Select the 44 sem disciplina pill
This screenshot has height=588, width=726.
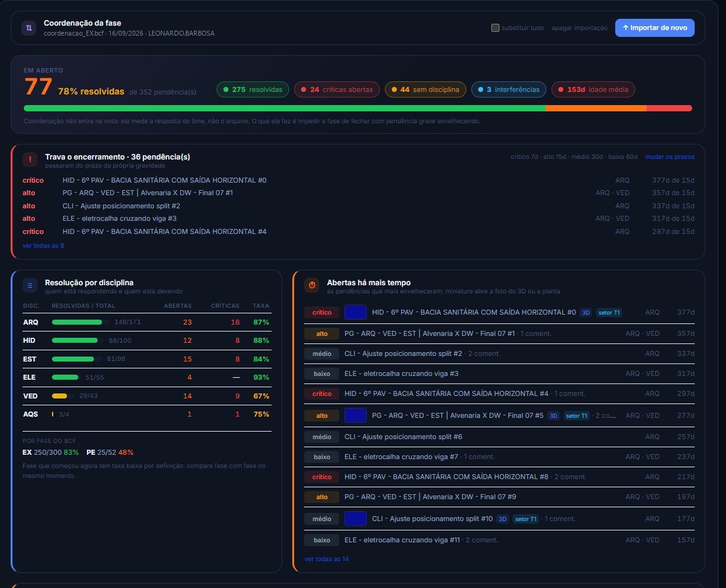coord(426,89)
